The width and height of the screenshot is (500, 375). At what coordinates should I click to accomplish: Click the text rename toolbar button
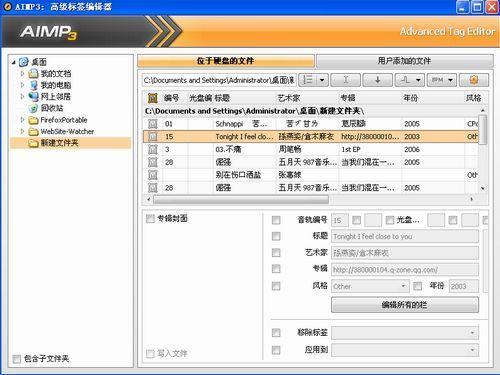click(346, 80)
